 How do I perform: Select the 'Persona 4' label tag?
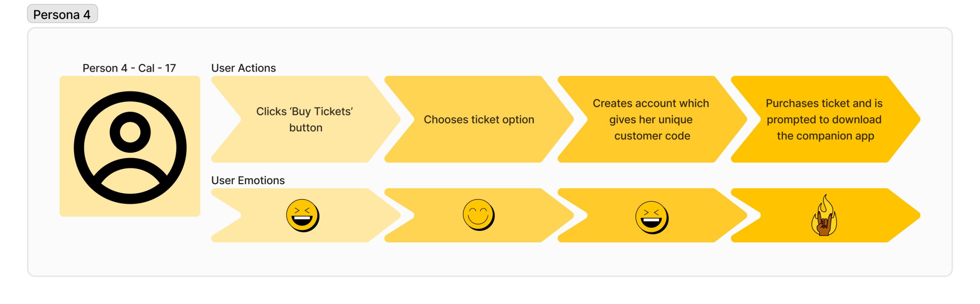(62, 14)
